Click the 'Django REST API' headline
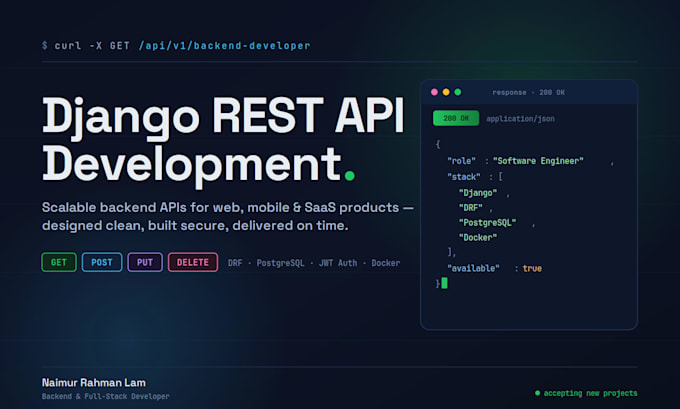This screenshot has width=680, height=409. point(223,117)
